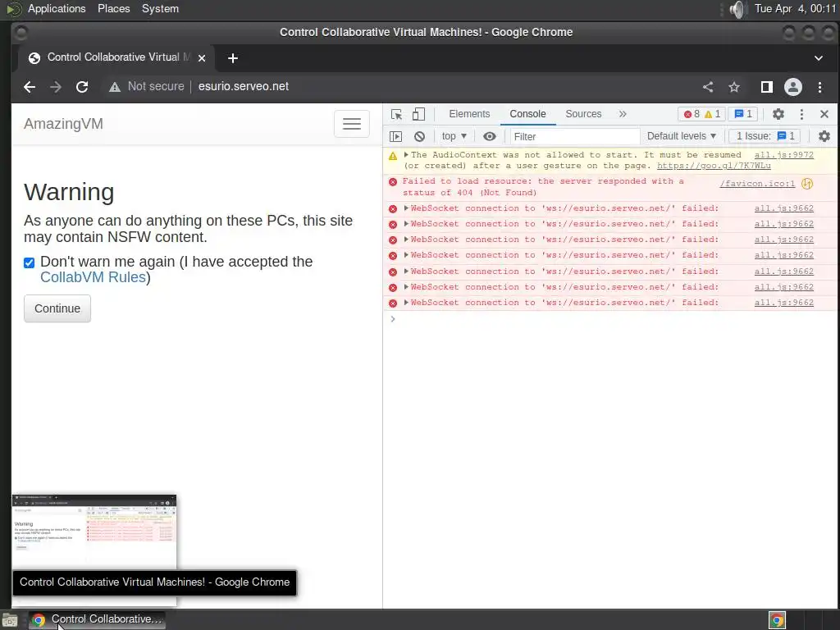Open a new browser tab
The image size is (840, 630).
click(x=232, y=58)
